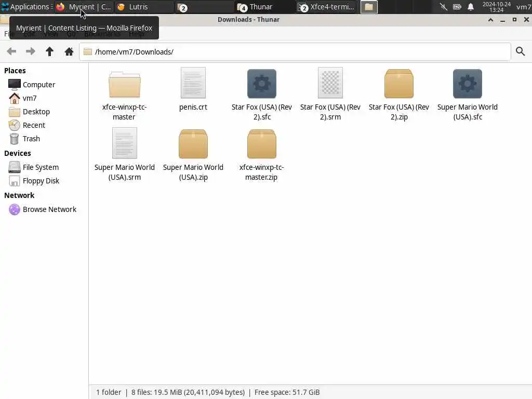The width and height of the screenshot is (532, 399).
Task: Go forward using the forward arrow
Action: (31, 51)
